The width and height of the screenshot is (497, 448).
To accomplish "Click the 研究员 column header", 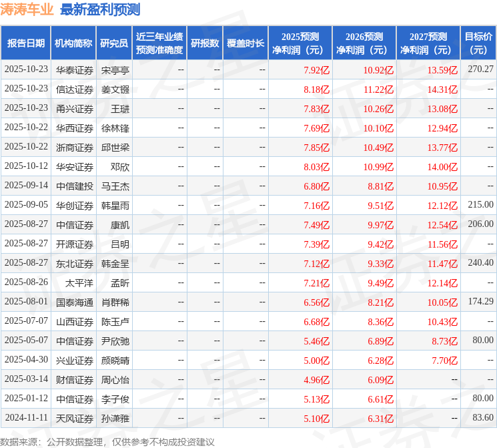I will click(114, 43).
